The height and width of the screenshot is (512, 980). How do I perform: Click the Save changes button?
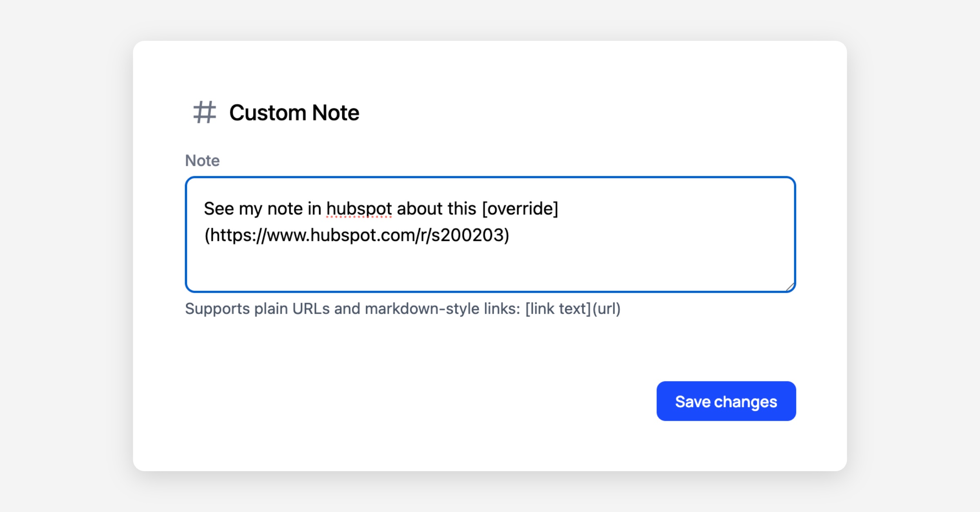726,401
